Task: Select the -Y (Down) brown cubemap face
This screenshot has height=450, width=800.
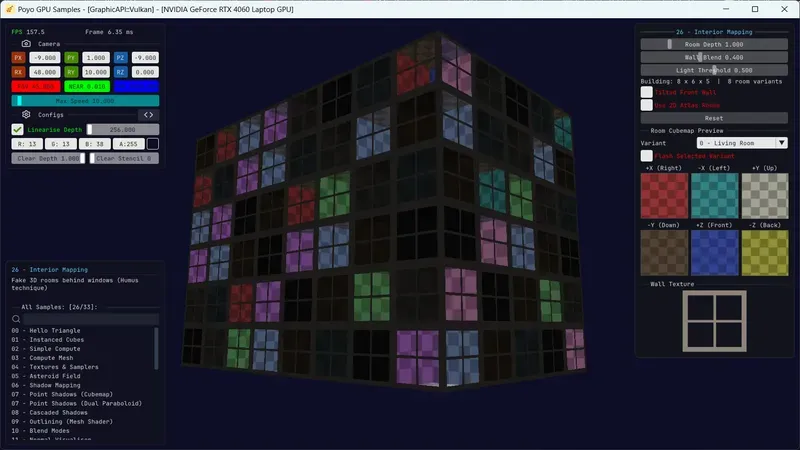Action: coord(664,253)
